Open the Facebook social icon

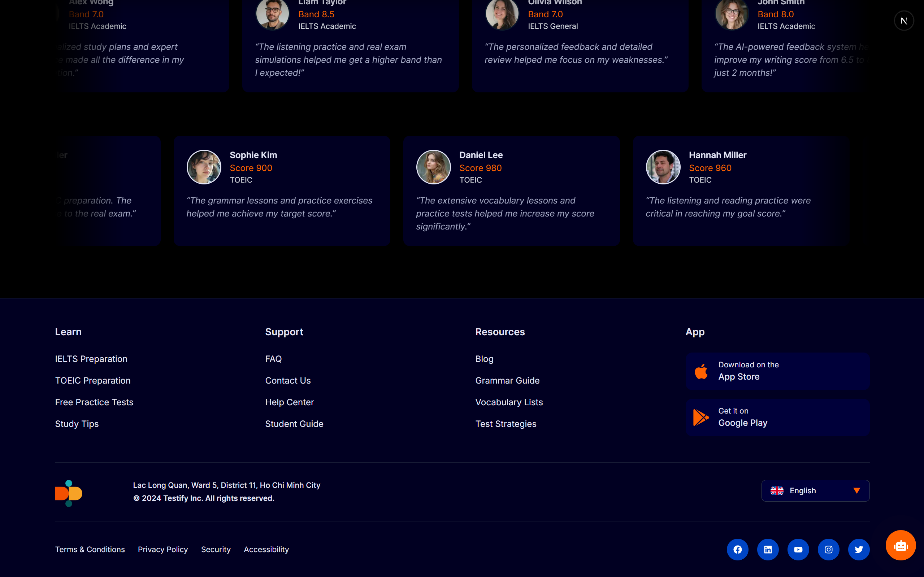(737, 550)
